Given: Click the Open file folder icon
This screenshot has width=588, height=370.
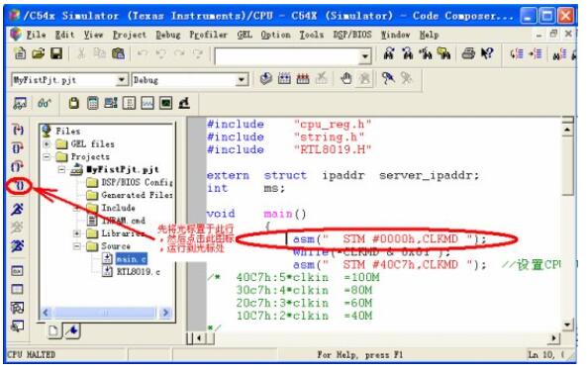Looking at the screenshot, I should coord(39,53).
